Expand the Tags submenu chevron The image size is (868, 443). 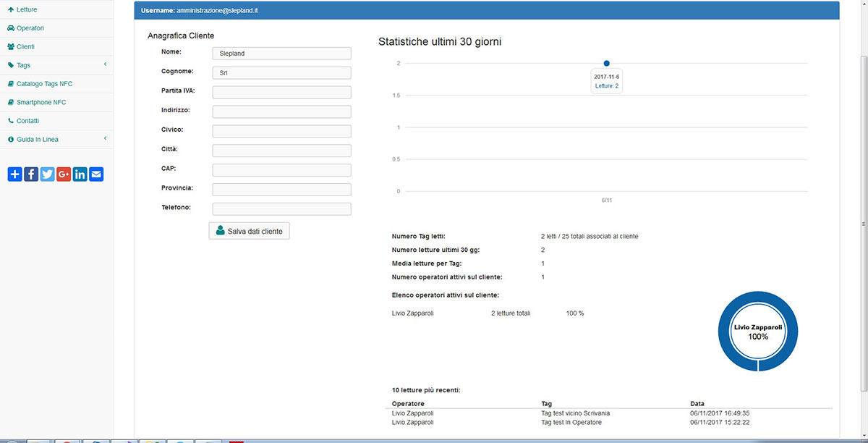(105, 64)
